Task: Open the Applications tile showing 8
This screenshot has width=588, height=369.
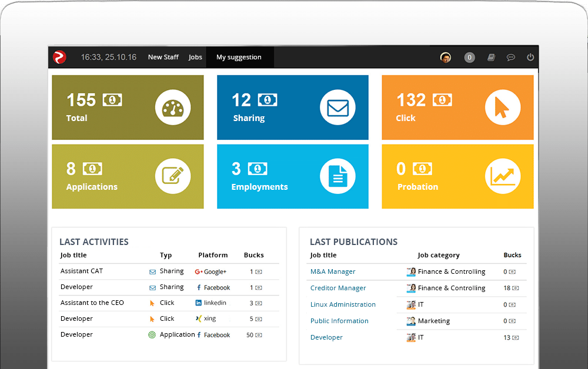Action: pos(128,176)
